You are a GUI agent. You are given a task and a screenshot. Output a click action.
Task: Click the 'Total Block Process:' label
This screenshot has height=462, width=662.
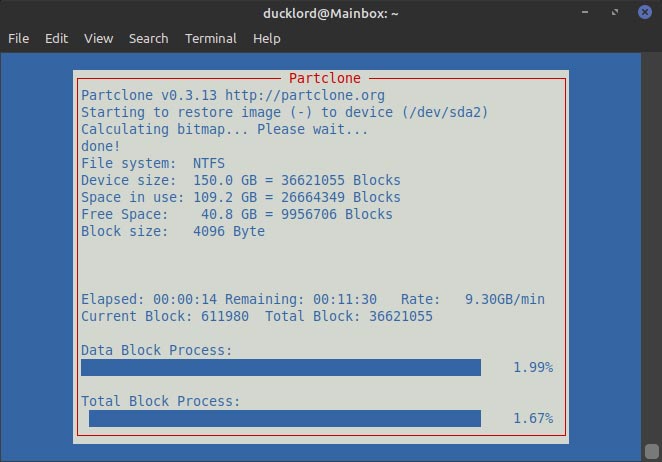[160, 401]
